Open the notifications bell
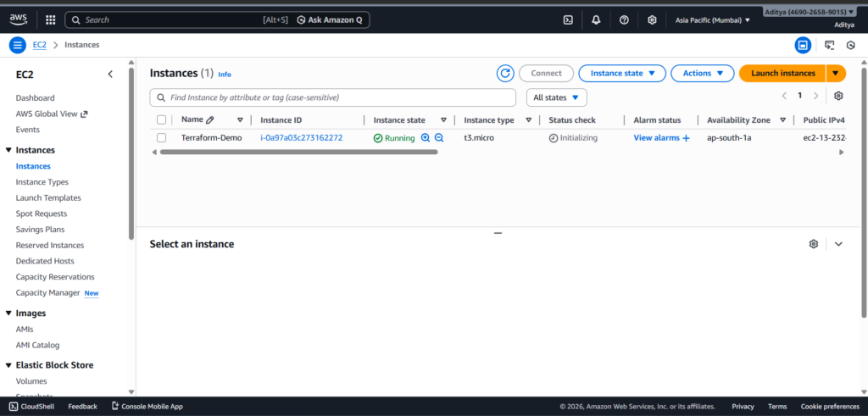 click(x=596, y=19)
